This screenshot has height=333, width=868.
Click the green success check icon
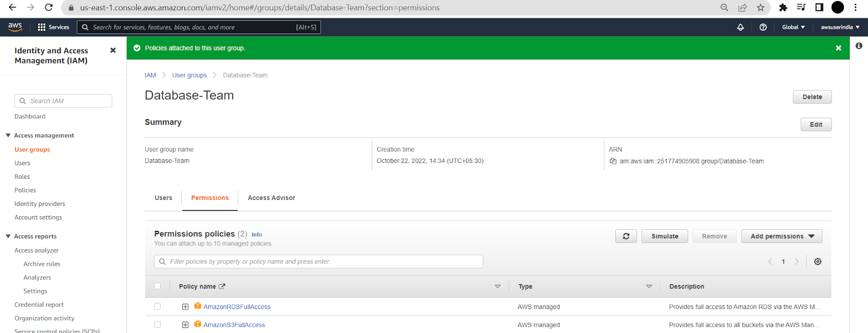click(x=137, y=48)
